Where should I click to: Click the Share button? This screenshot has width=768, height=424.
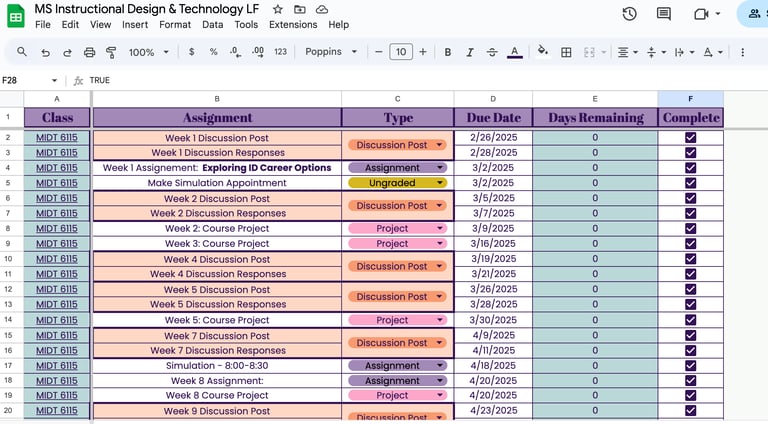pos(754,14)
